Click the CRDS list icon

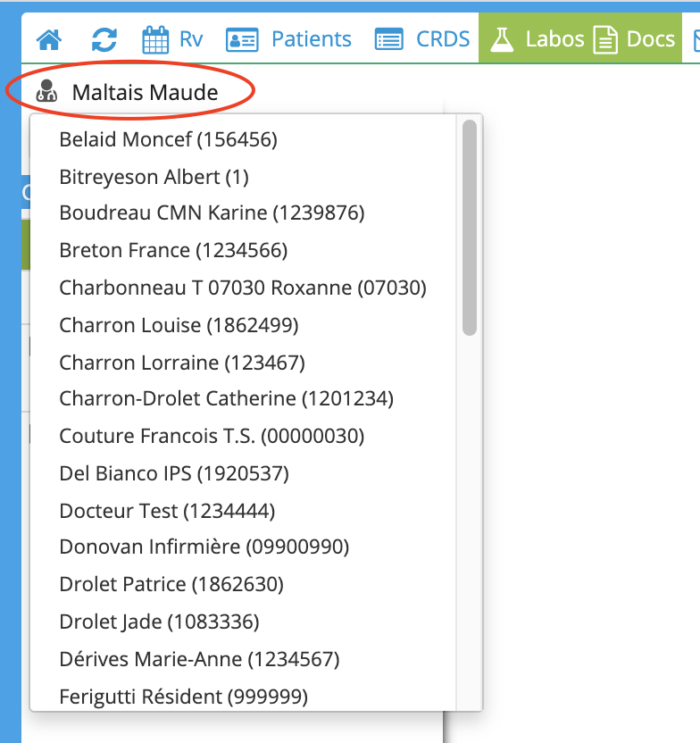tap(388, 39)
